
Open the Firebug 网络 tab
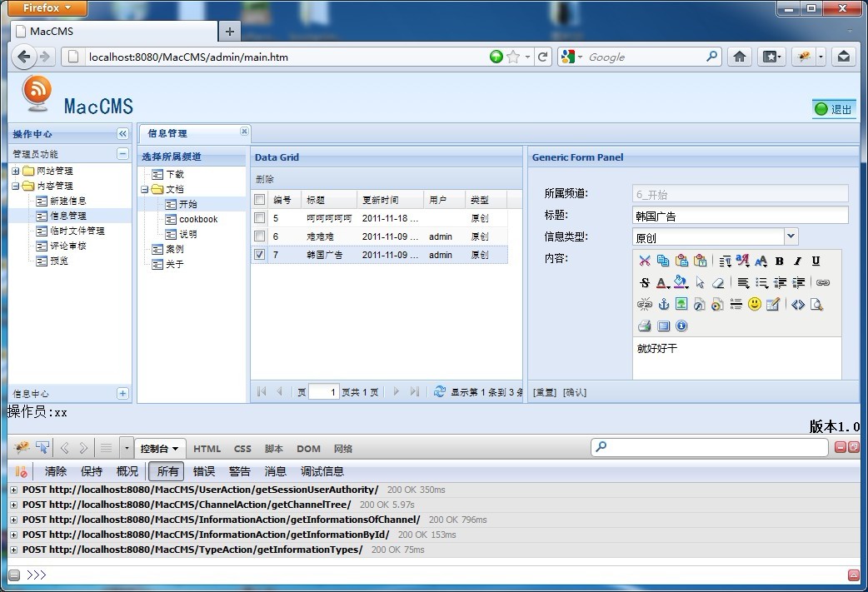[x=343, y=449]
